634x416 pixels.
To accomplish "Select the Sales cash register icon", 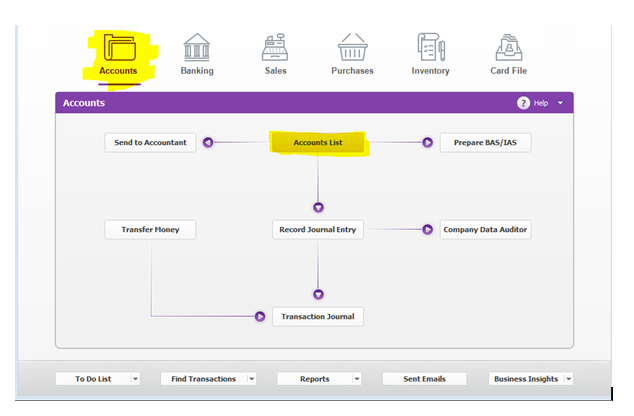I will pos(275,50).
